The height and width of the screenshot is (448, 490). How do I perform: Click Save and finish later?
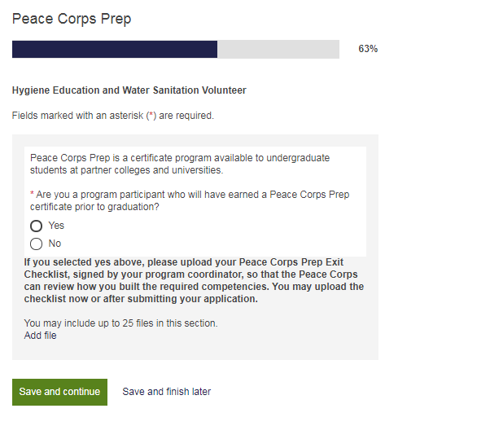(166, 392)
